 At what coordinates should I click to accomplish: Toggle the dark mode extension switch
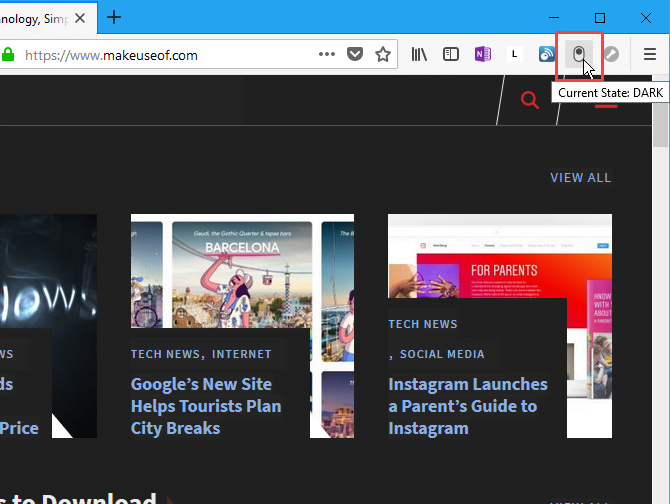578,54
